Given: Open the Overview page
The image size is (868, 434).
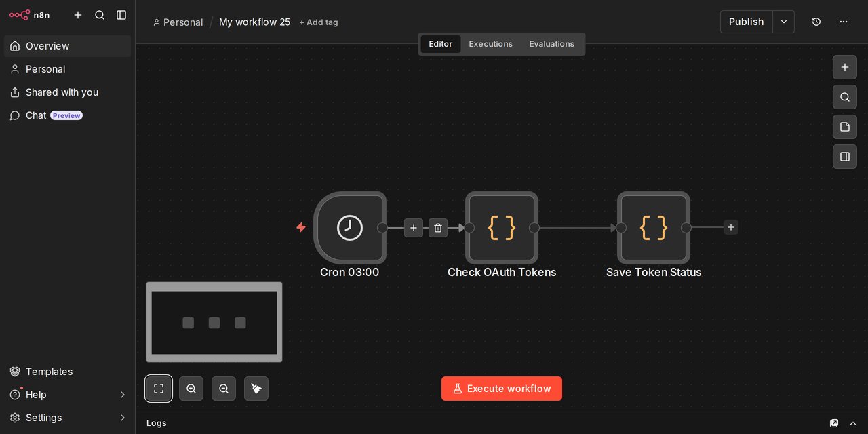Looking at the screenshot, I should click(x=67, y=46).
